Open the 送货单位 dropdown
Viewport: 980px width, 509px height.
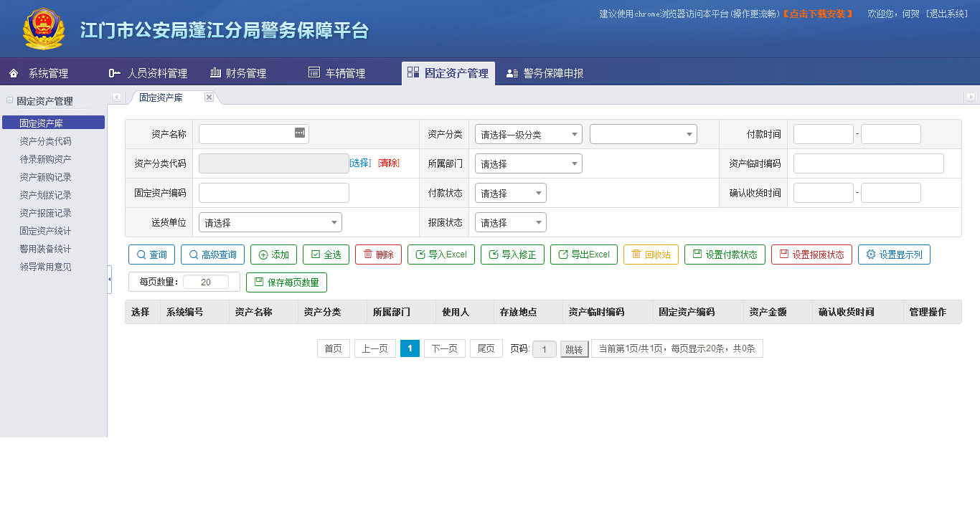coord(270,222)
